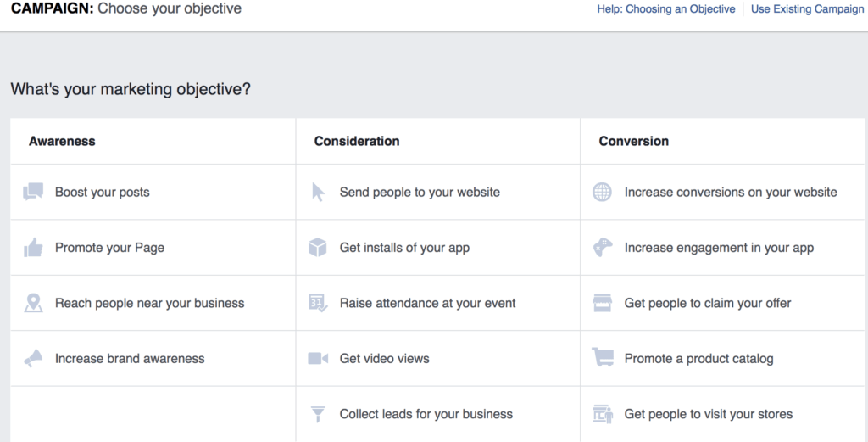Choose the Promote your Page objective

(x=153, y=248)
